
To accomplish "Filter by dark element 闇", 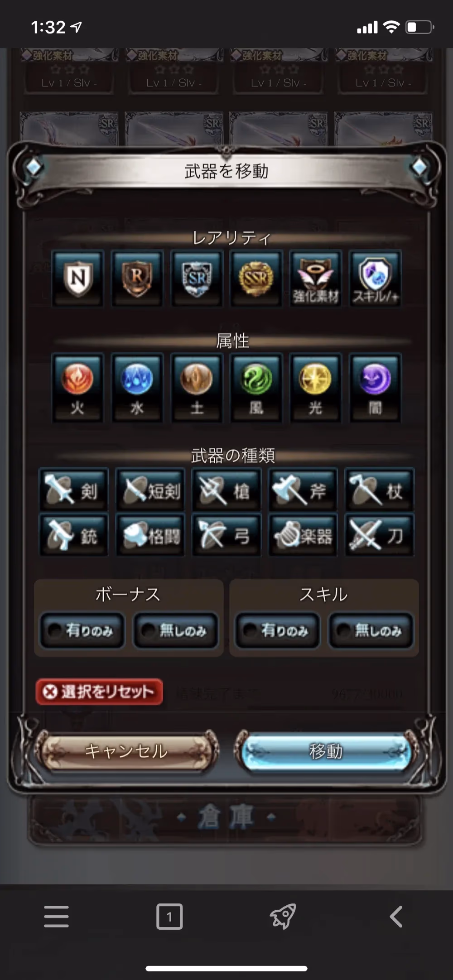I will coord(375,387).
